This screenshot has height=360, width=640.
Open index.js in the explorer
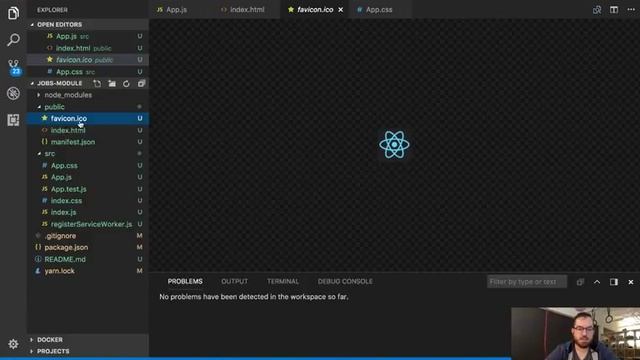coord(88,212)
